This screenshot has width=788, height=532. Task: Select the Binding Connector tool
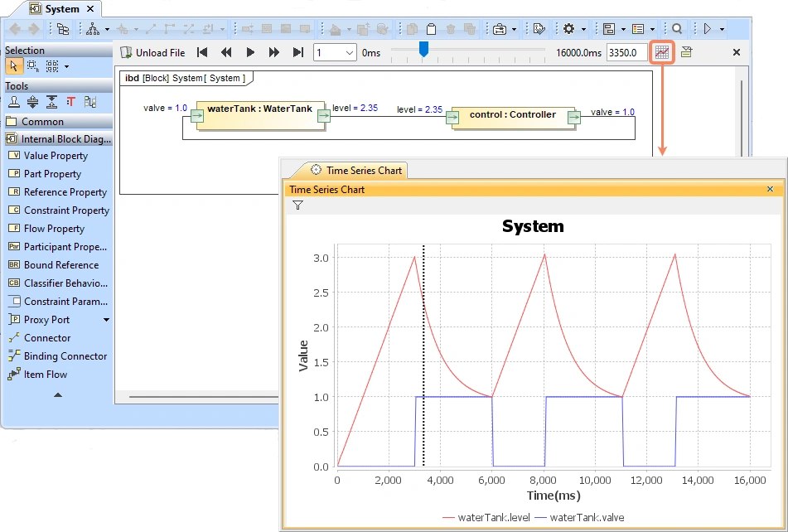[65, 356]
